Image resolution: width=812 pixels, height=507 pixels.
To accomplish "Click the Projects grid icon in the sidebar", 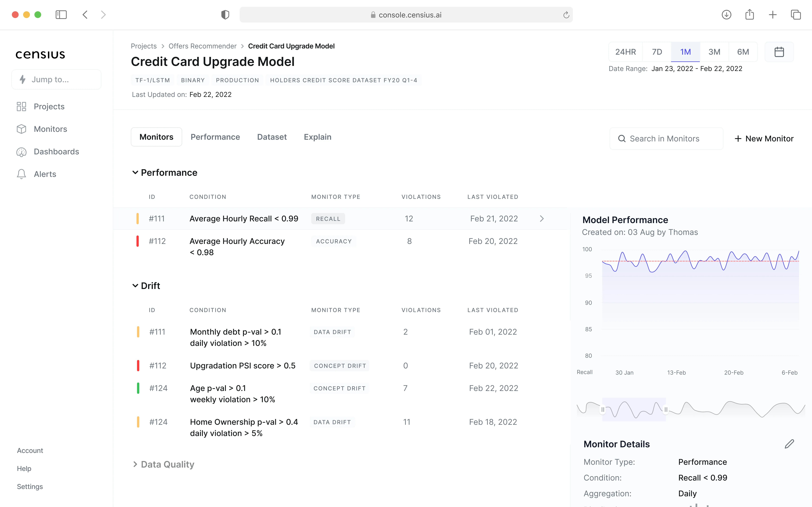I will click(x=21, y=107).
